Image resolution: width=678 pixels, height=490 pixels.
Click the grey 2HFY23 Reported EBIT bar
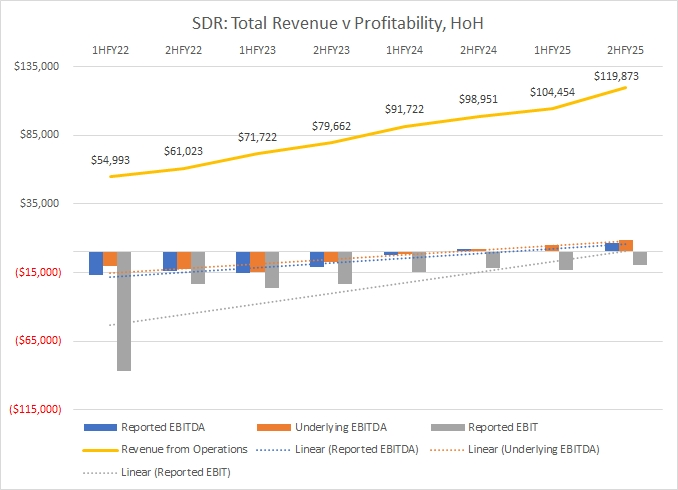[x=345, y=268]
